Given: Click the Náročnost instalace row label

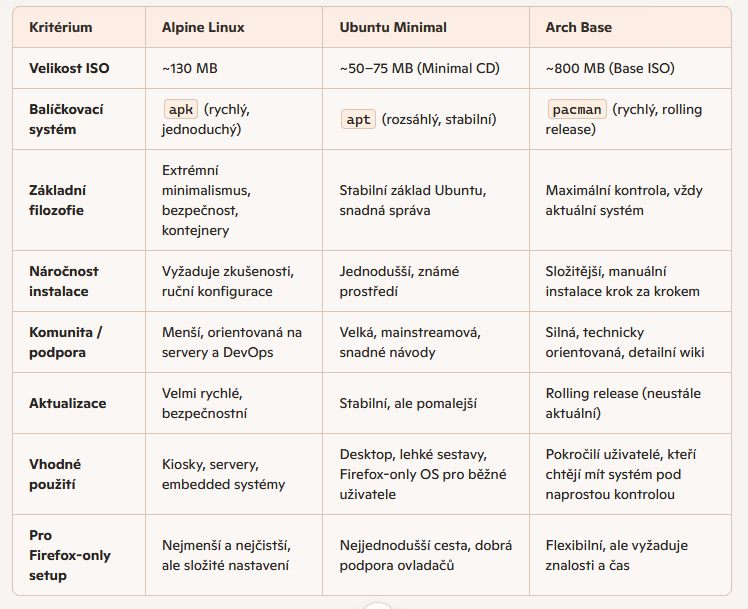Looking at the screenshot, I should [63, 281].
